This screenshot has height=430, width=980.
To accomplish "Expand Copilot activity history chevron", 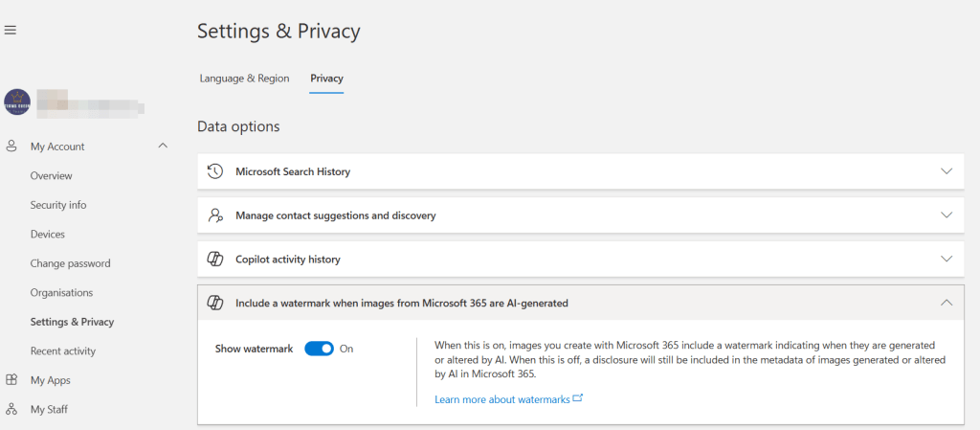I will [x=947, y=260].
